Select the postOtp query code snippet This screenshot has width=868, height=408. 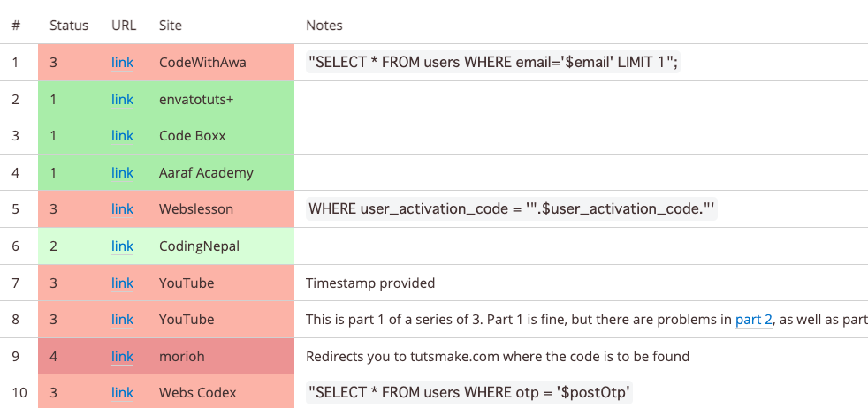[468, 393]
